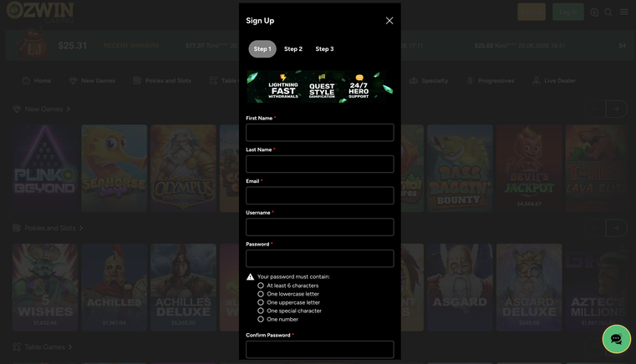Open Progressives menu item
The height and width of the screenshot is (364, 636).
(490, 81)
